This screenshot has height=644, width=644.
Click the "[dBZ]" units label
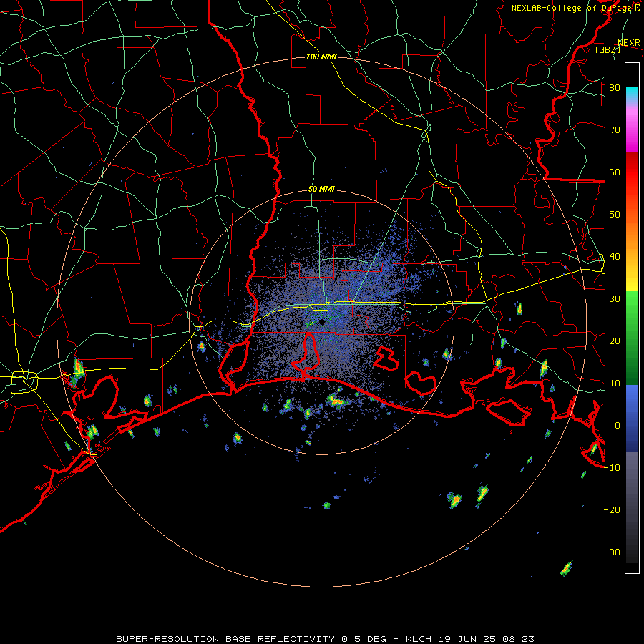click(608, 50)
